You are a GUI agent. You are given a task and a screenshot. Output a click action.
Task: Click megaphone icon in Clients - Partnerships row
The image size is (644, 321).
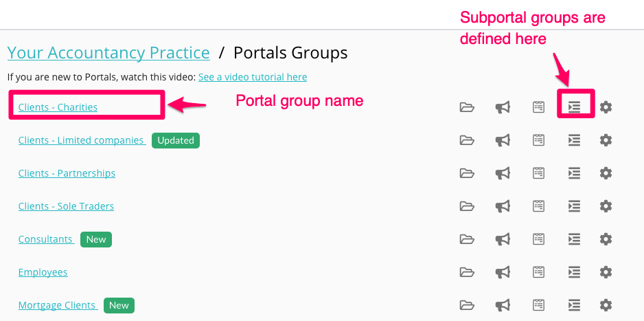pos(503,173)
